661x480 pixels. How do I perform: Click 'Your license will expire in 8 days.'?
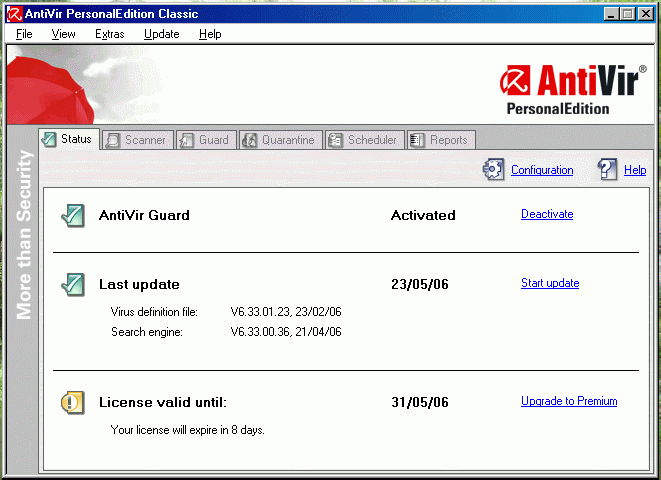188,430
